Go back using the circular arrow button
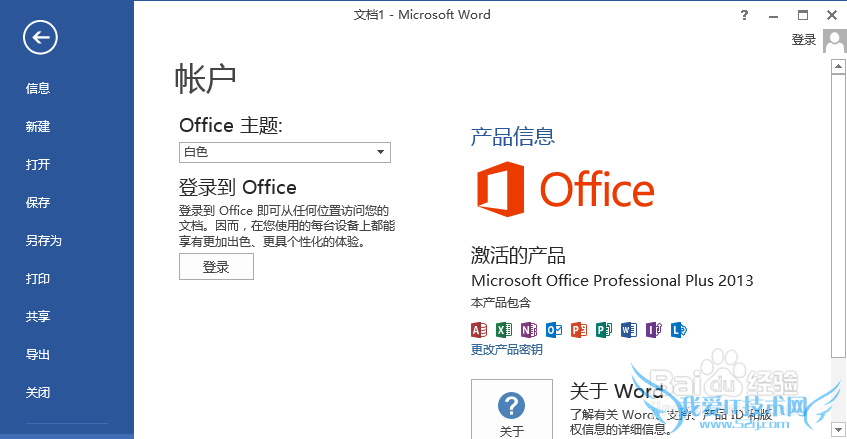 coord(40,37)
